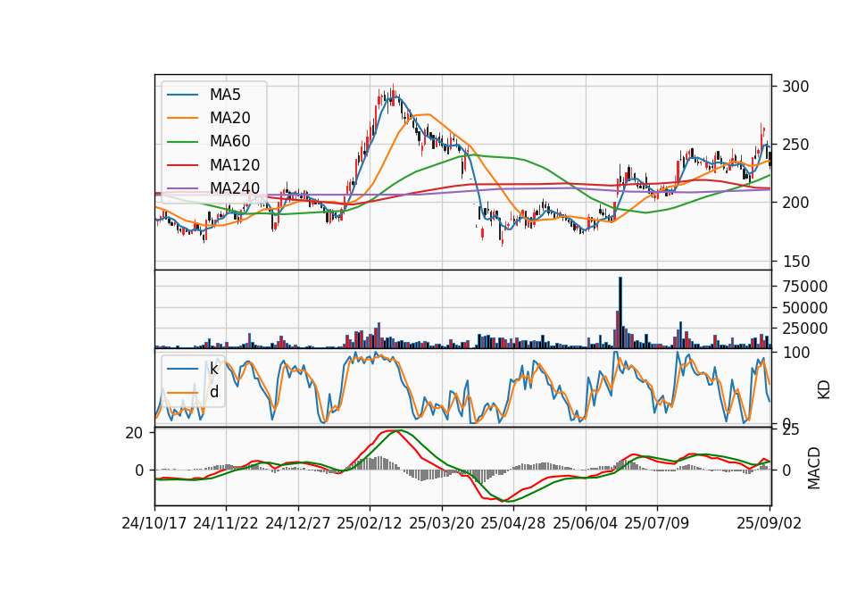The height and width of the screenshot is (616, 857).
Task: Click the KD axis title
Action: (824, 390)
